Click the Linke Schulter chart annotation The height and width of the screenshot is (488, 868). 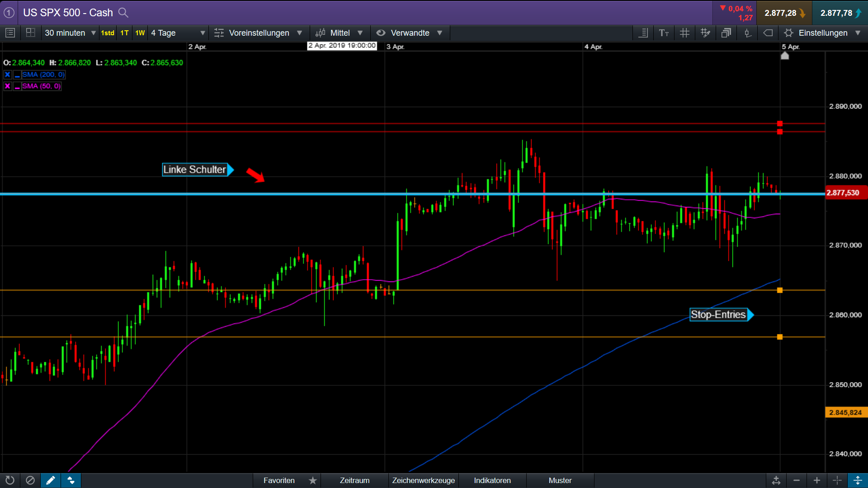click(195, 169)
